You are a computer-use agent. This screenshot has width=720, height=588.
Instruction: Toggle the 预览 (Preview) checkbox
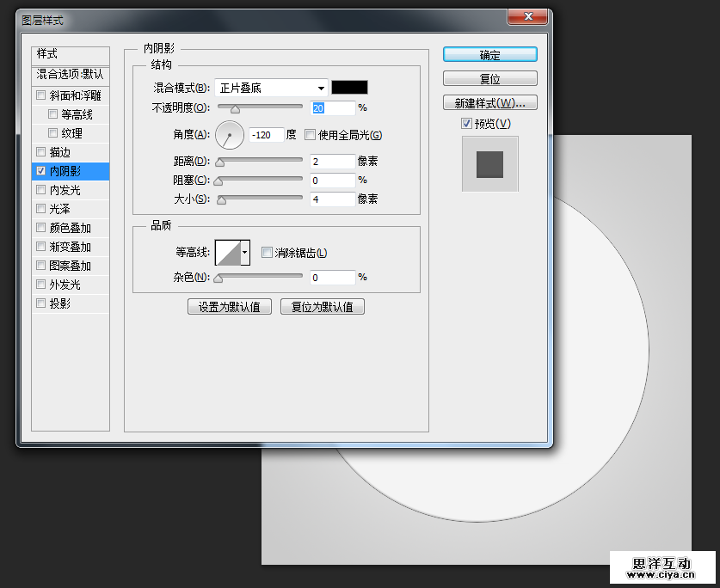click(467, 124)
